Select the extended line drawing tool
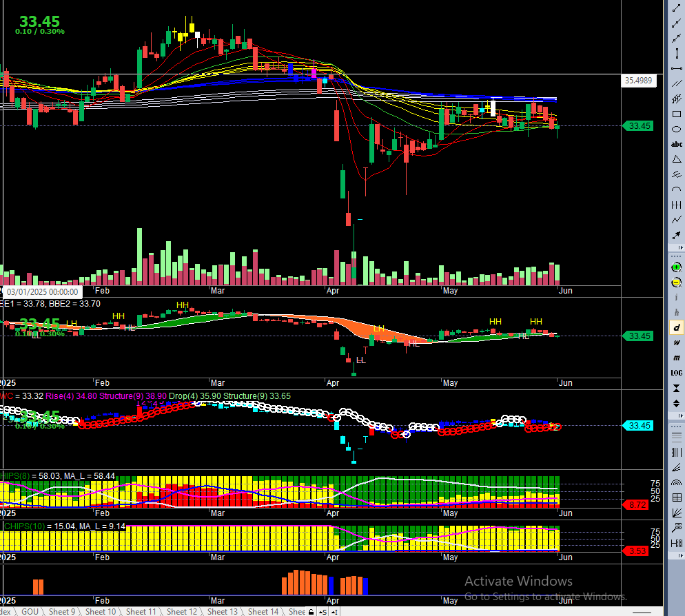 pyautogui.click(x=676, y=39)
